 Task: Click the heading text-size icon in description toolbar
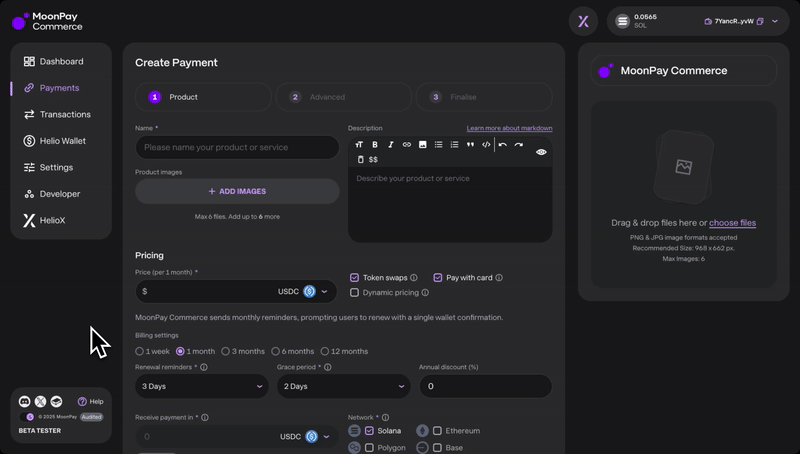[x=359, y=145]
